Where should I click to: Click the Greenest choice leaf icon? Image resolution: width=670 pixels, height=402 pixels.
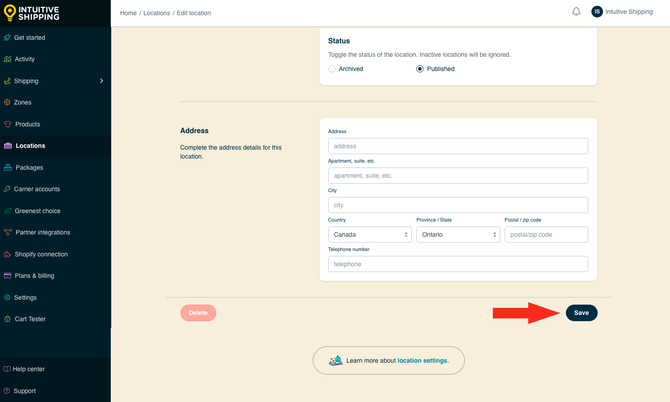pyautogui.click(x=8, y=211)
